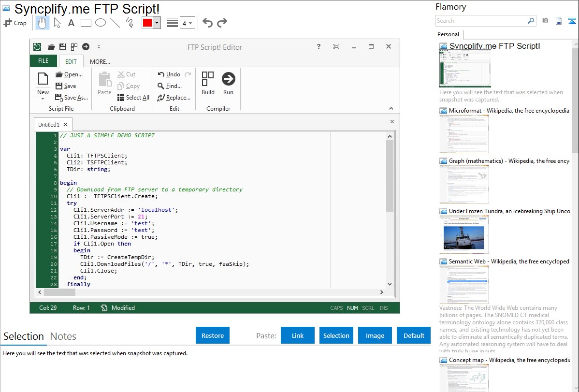The height and width of the screenshot is (392, 579).
Task: Open the color picker dropdown arrow
Action: 157,23
